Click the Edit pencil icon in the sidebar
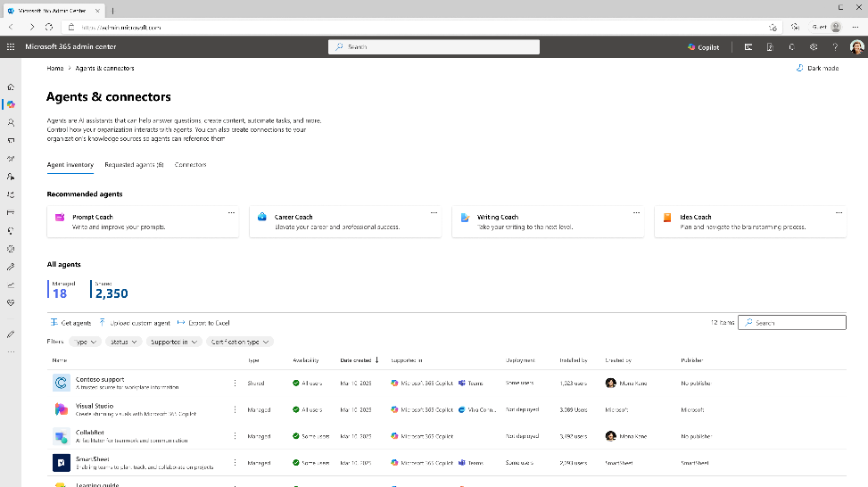This screenshot has height=487, width=868. coord(11,334)
